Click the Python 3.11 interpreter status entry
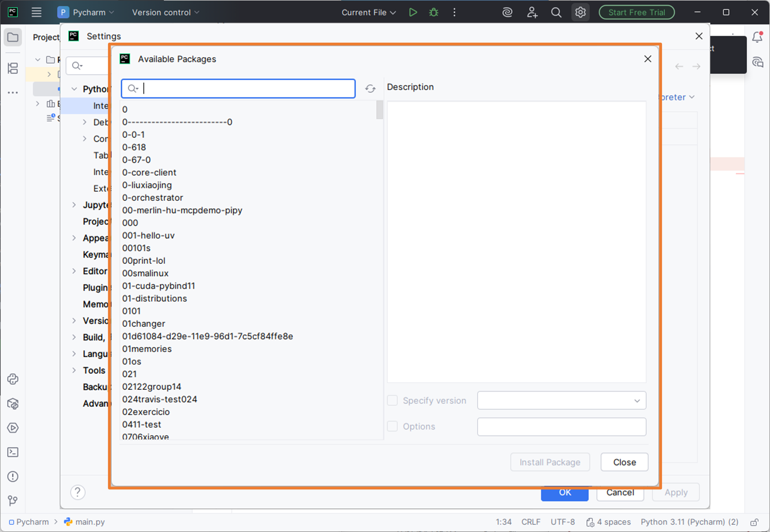770x532 pixels. (x=689, y=522)
